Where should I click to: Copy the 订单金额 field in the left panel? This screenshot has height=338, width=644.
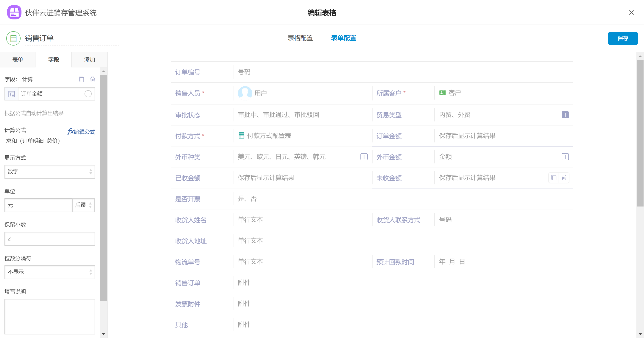(x=81, y=79)
